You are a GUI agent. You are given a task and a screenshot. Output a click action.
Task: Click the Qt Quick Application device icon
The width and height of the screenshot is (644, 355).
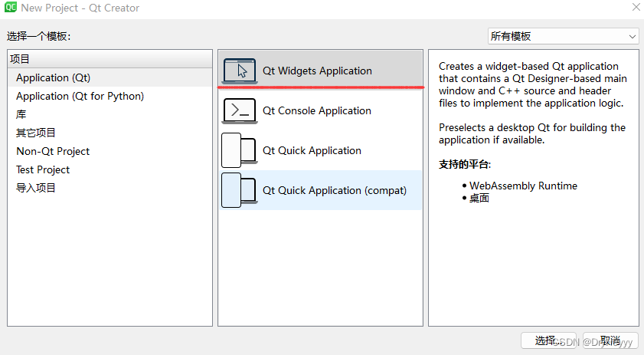coord(239,150)
